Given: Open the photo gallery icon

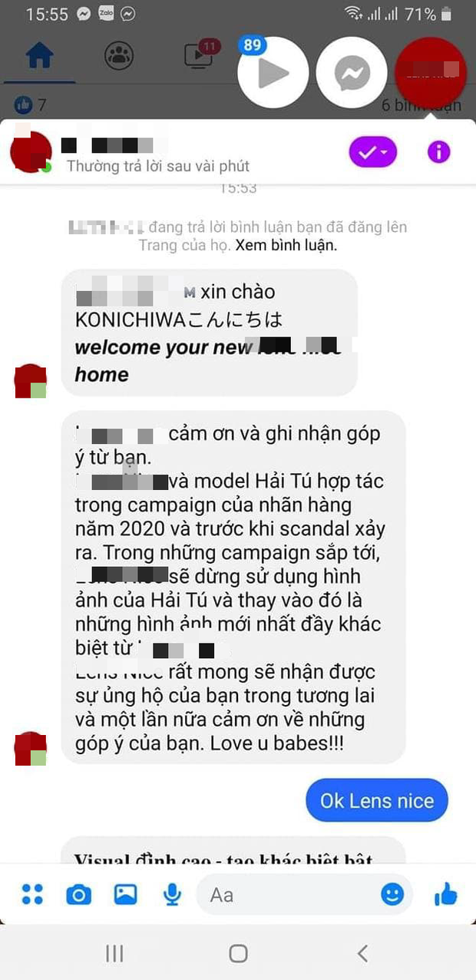Looking at the screenshot, I should (125, 894).
